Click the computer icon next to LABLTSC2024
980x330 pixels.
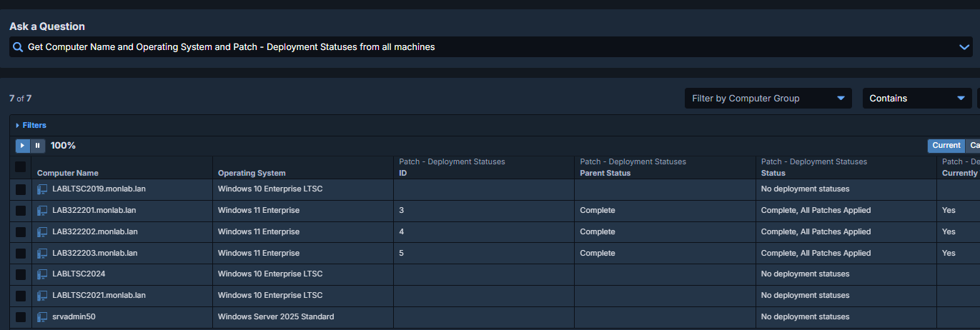[x=42, y=274]
